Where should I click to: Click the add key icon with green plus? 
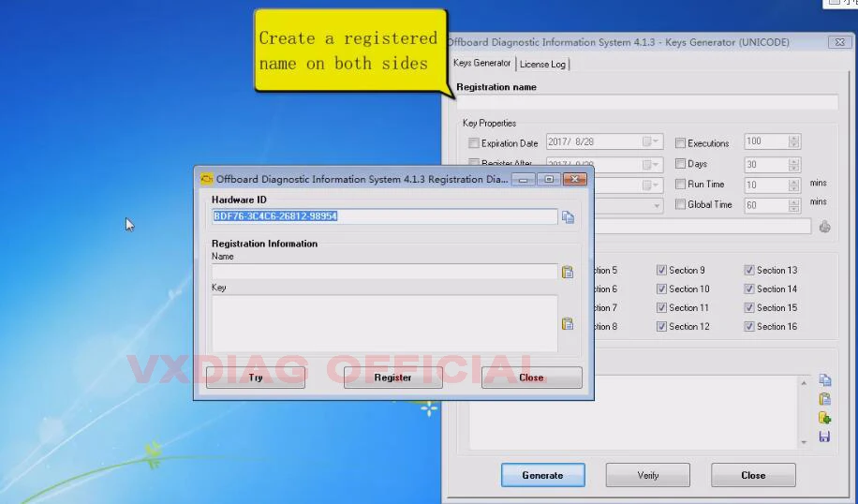tap(824, 418)
